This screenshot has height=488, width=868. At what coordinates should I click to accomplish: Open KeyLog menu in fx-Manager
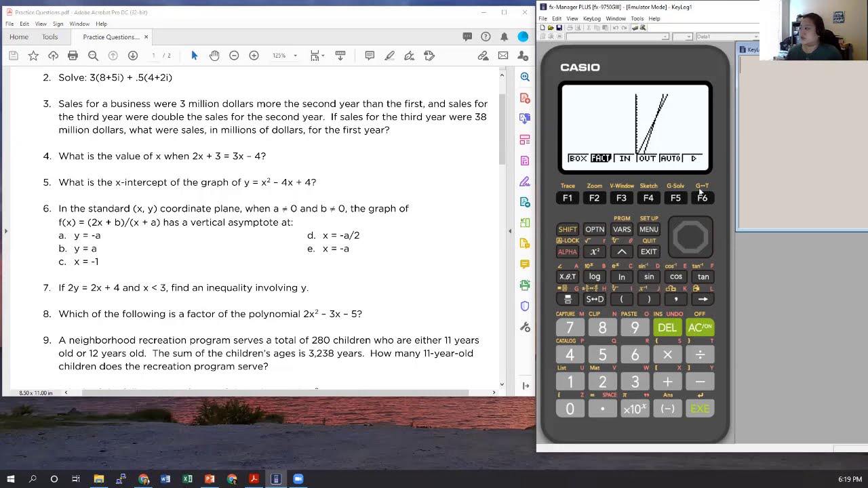click(591, 18)
